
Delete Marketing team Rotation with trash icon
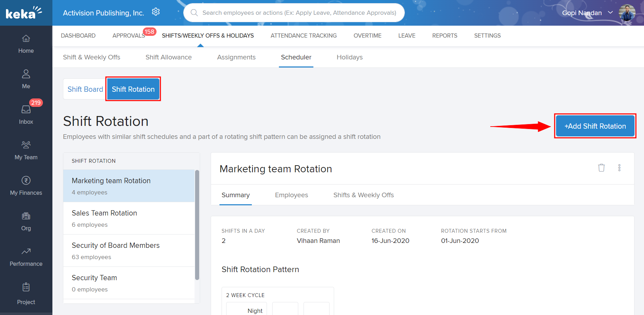tap(601, 168)
